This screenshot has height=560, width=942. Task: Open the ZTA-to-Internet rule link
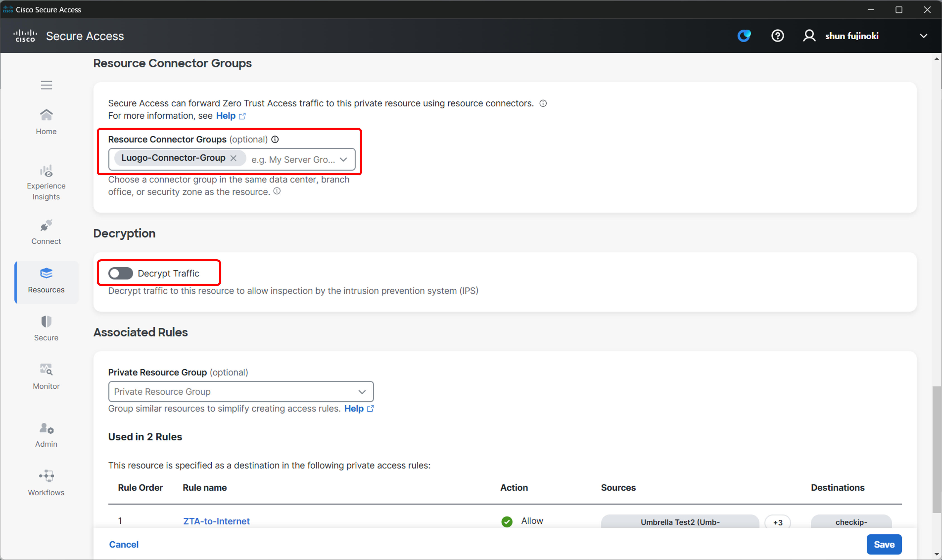(x=216, y=521)
